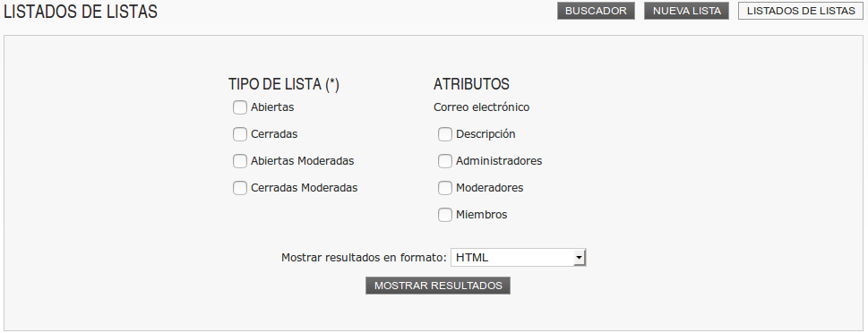
Task: Enable the Moderadores attribute checkbox
Action: (445, 187)
